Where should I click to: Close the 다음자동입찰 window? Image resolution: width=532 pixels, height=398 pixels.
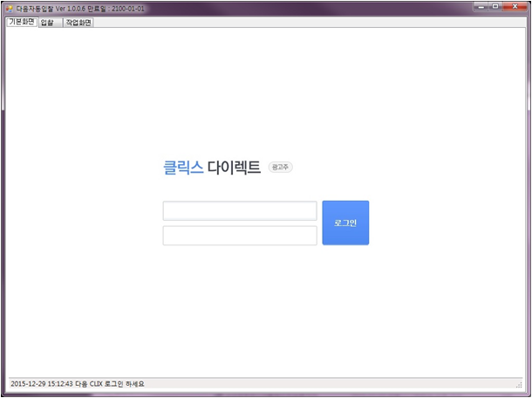pos(515,6)
